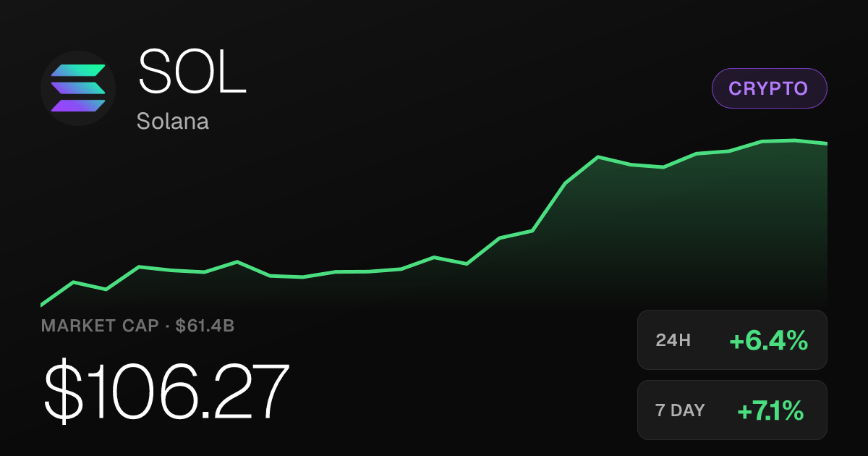Click the $106.27 price value
Image resolution: width=868 pixels, height=456 pixels.
(167, 392)
